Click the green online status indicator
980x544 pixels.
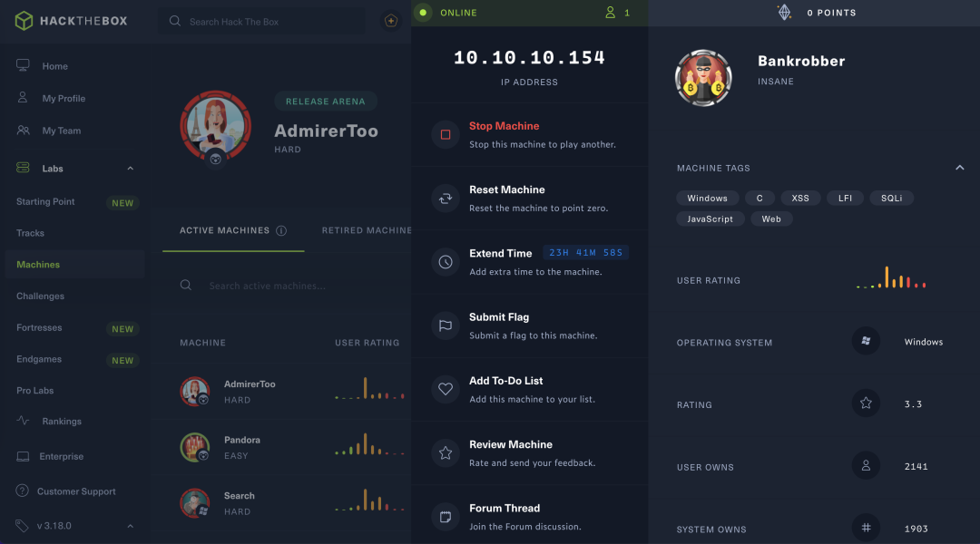point(423,12)
